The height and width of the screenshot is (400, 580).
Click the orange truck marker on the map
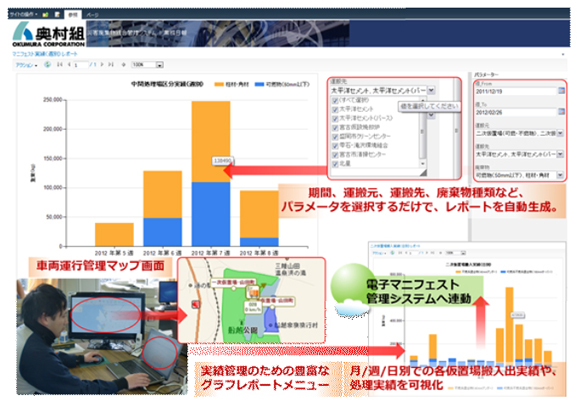tap(253, 292)
